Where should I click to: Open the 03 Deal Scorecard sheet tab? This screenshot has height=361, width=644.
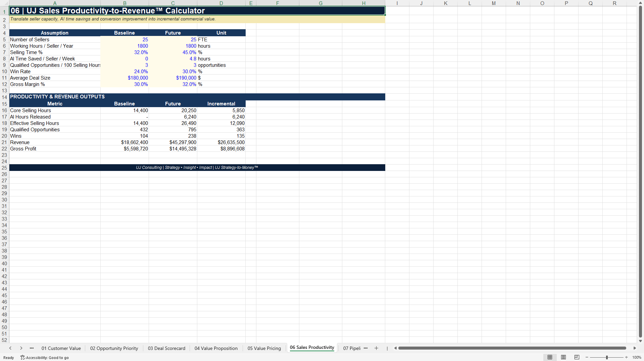point(166,348)
